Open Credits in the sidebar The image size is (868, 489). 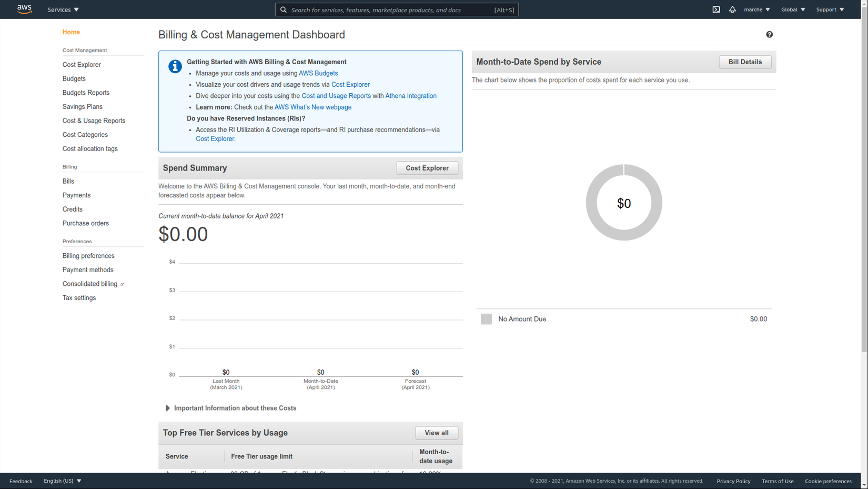[73, 209]
